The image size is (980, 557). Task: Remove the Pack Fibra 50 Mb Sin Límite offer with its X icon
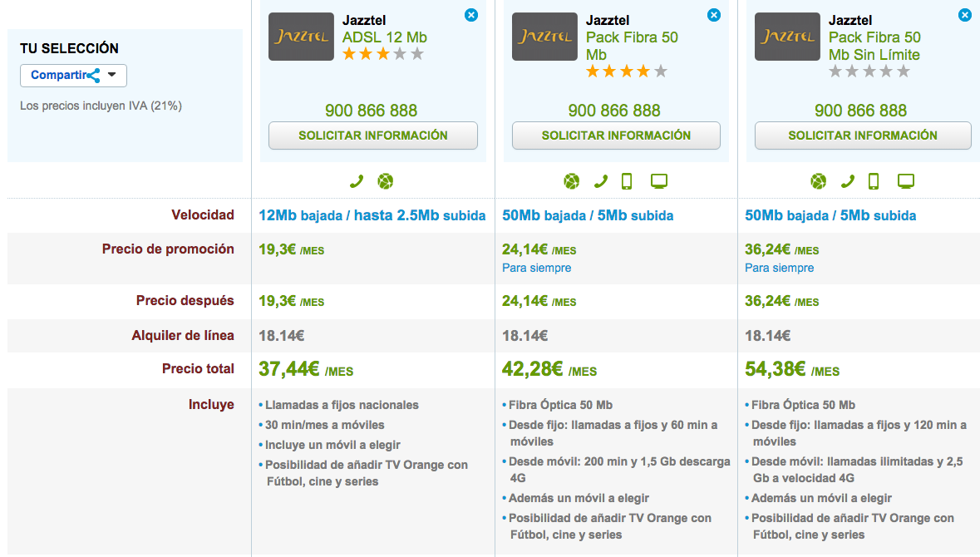(x=965, y=15)
